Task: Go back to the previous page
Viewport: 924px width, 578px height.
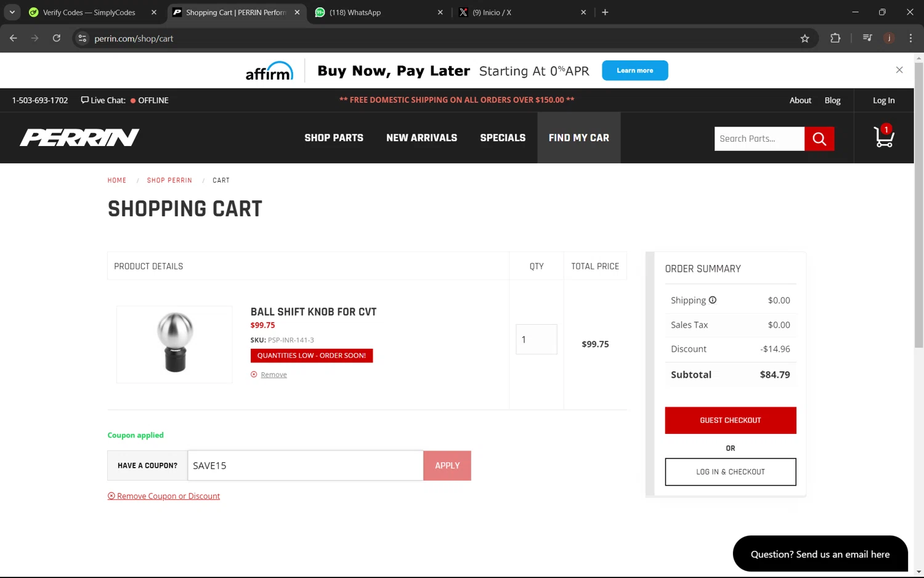Action: pos(14,38)
